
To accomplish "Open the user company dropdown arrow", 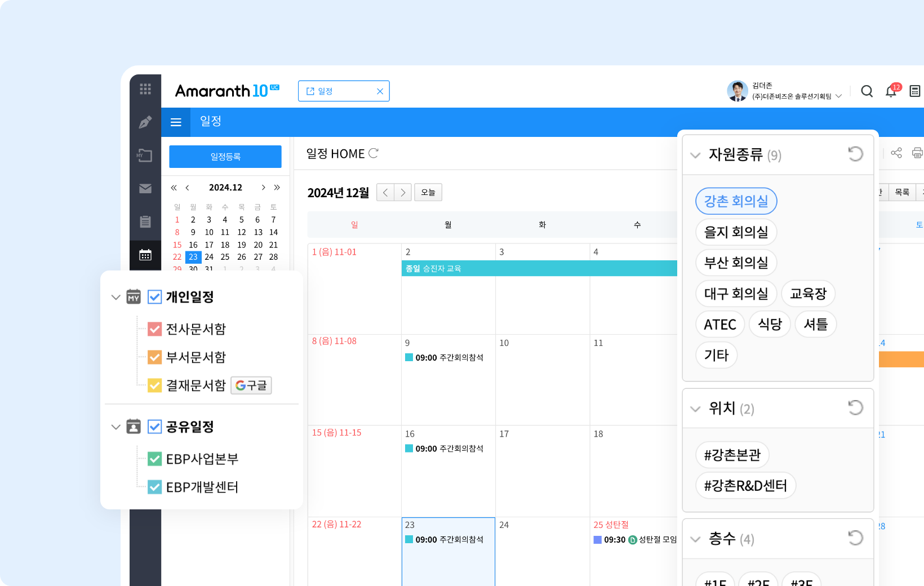I will point(839,96).
